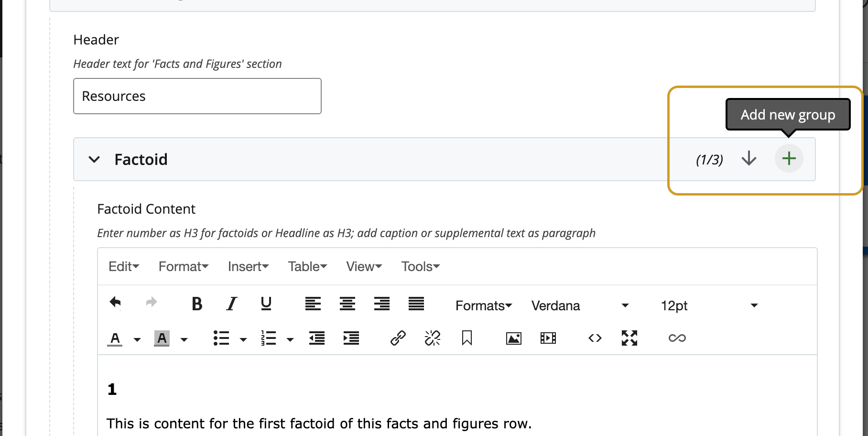Viewport: 868px width, 436px height.
Task: Collapse the Factoid group chevron
Action: (94, 159)
